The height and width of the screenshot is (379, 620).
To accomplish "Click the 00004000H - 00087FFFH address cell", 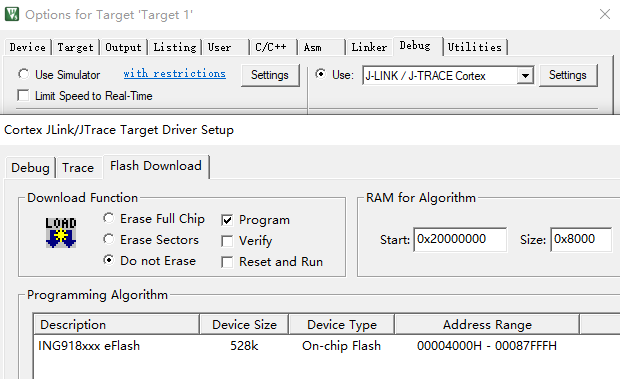I will point(487,346).
